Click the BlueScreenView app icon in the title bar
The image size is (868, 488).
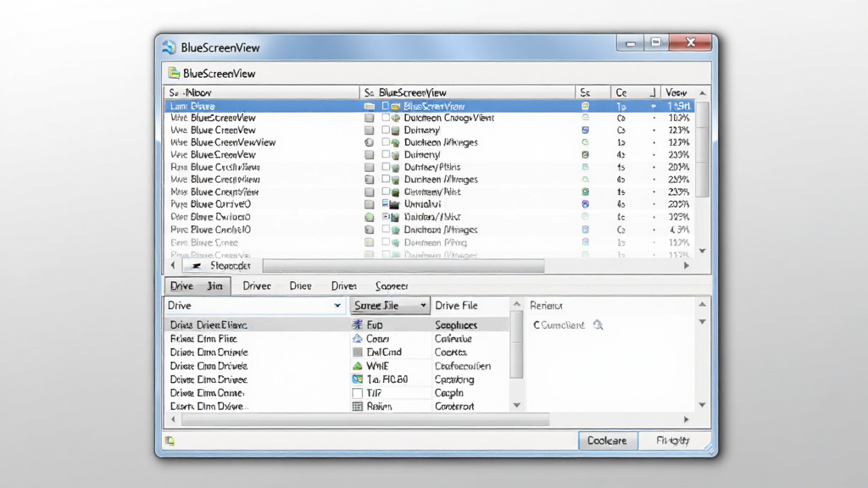(x=170, y=47)
